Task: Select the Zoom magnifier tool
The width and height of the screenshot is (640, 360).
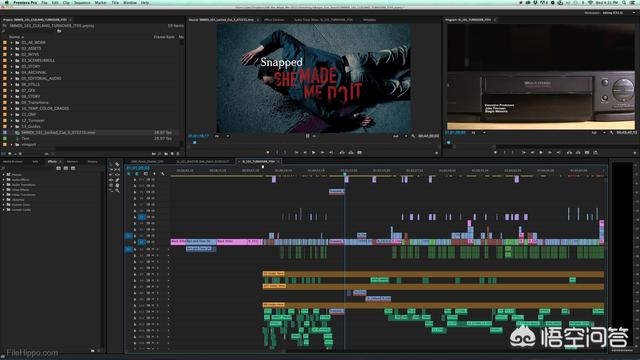Action: (x=118, y=190)
